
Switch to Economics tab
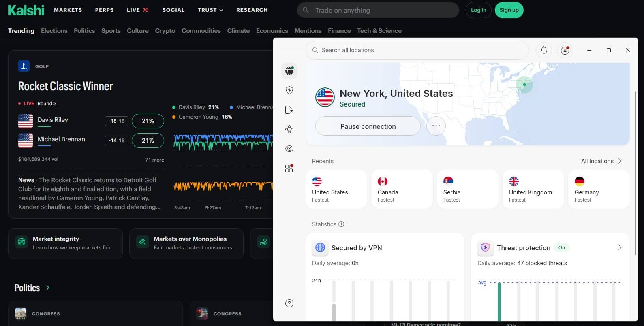(272, 31)
